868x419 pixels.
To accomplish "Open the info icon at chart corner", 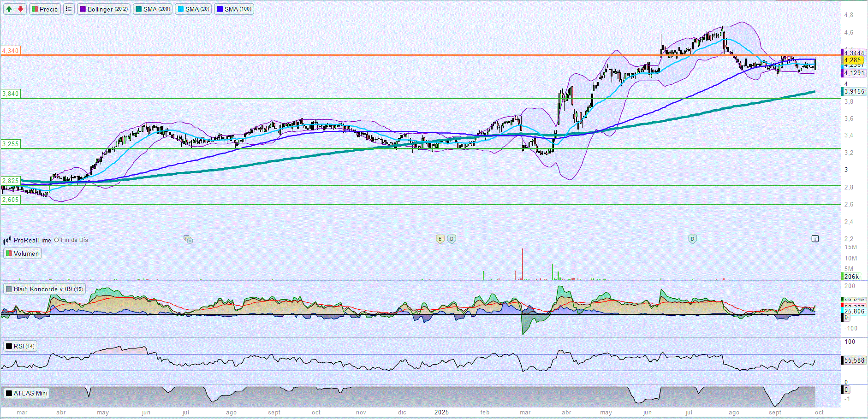I will tap(815, 238).
